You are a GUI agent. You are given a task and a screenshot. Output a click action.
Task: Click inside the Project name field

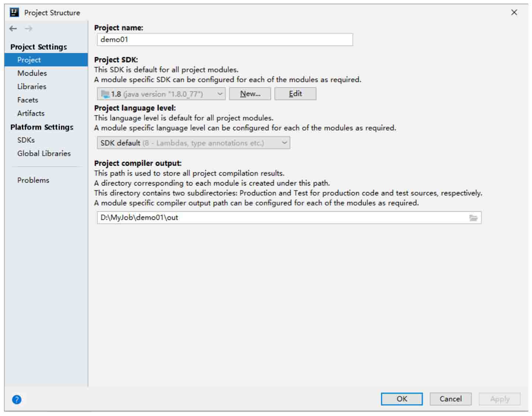tap(225, 40)
